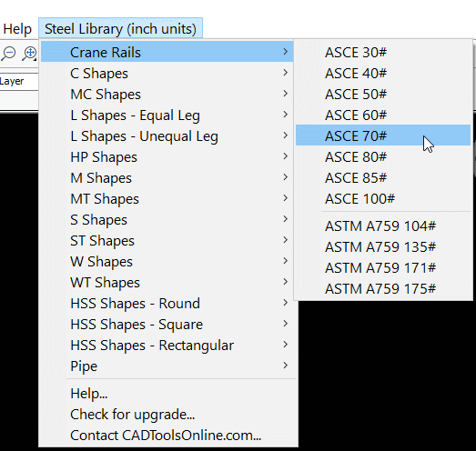Expand the Pipe submenu
Screen dimensions: 476x451
(167, 366)
